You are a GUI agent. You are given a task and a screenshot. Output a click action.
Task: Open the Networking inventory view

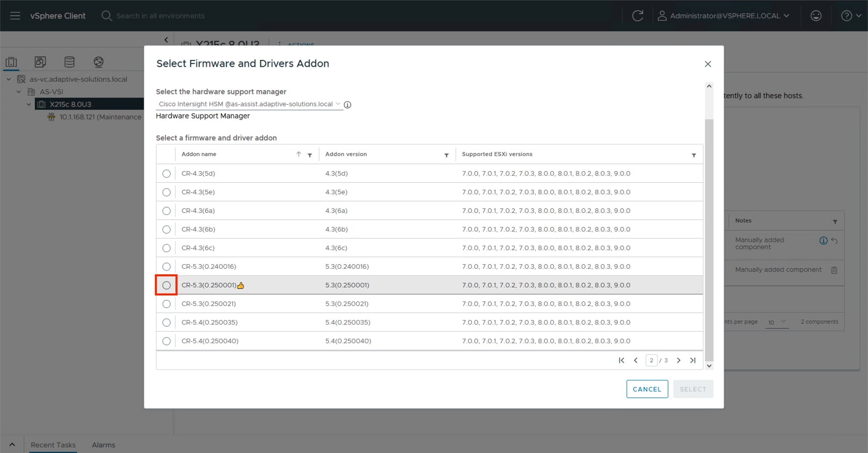pyautogui.click(x=99, y=61)
